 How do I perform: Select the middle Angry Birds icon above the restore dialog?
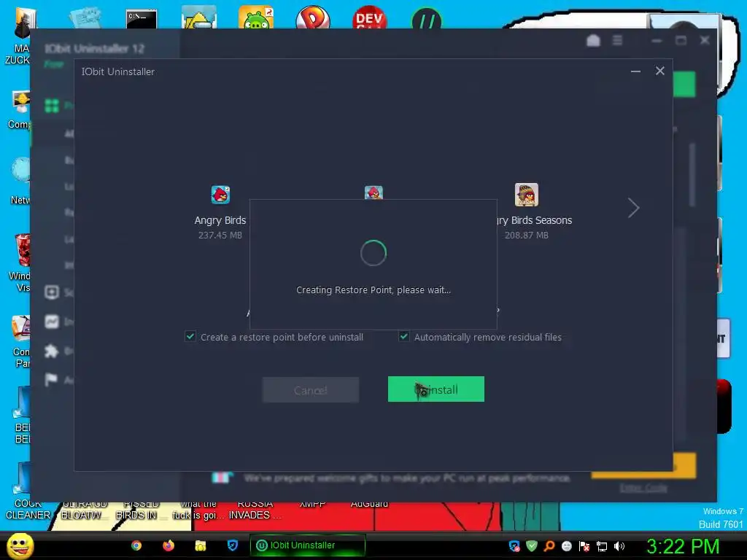373,192
